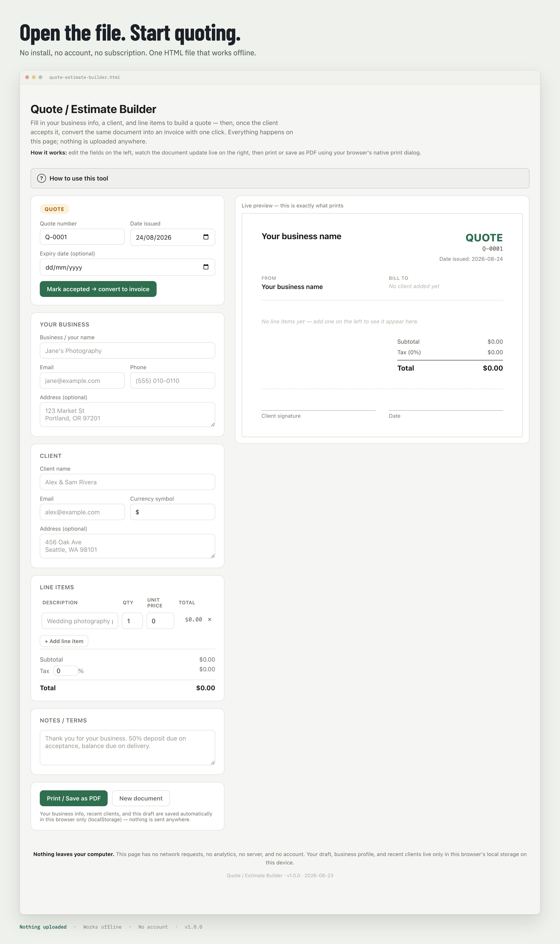Click the "Nothing uploaded" footer text

43,927
